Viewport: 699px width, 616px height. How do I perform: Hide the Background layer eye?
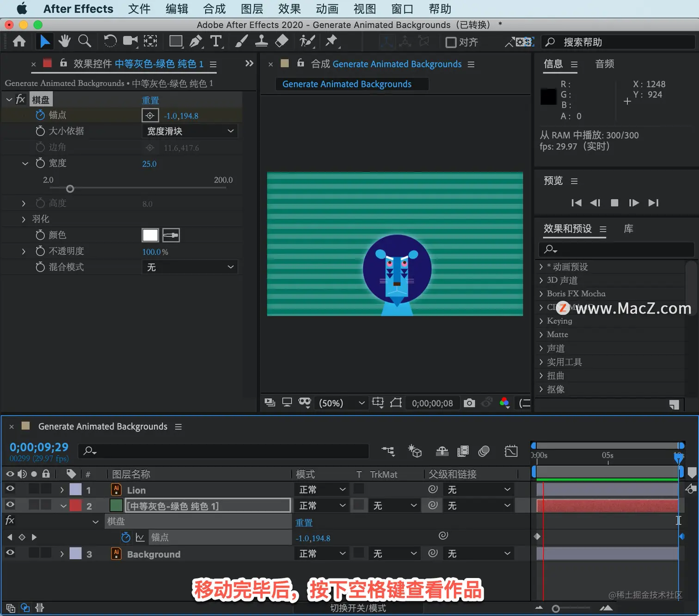tap(10, 553)
